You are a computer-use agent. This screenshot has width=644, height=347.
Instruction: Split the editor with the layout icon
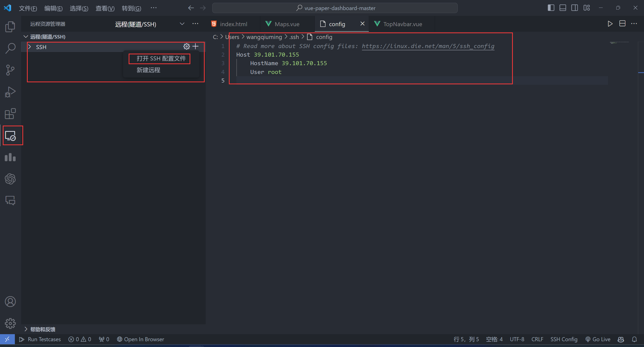point(622,24)
